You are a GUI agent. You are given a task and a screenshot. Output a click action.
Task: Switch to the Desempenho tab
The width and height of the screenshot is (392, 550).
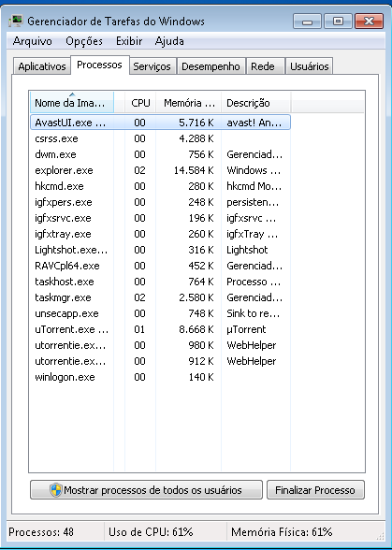(211, 66)
